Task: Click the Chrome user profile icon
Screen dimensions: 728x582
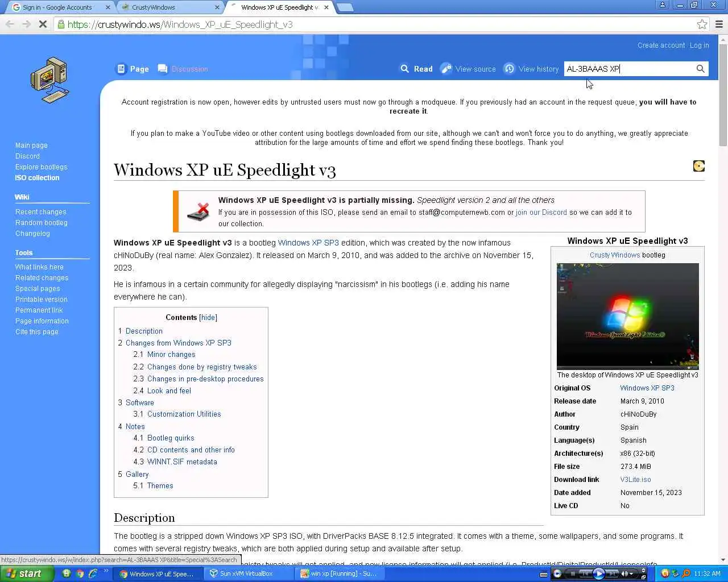Action: 663,5
